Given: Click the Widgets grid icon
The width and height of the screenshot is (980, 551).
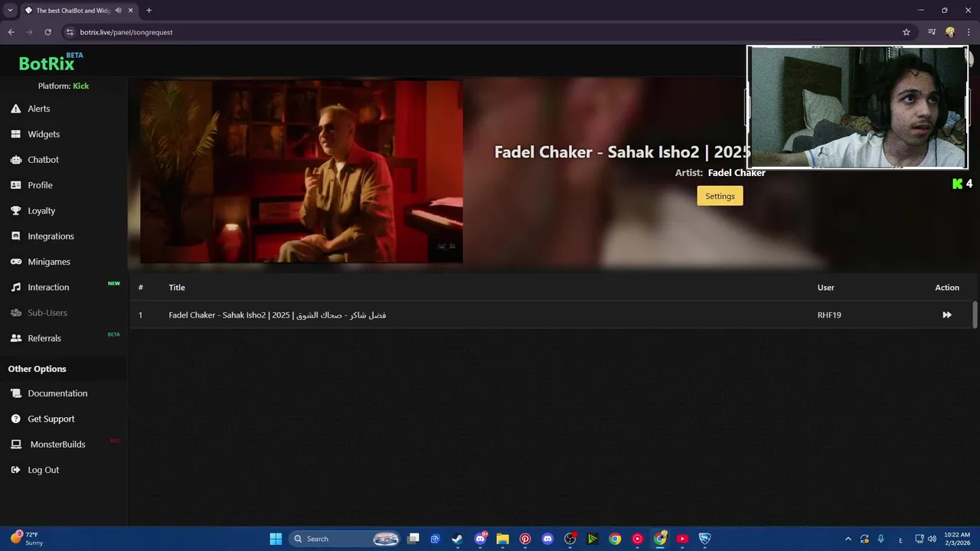Looking at the screenshot, I should coord(15,134).
